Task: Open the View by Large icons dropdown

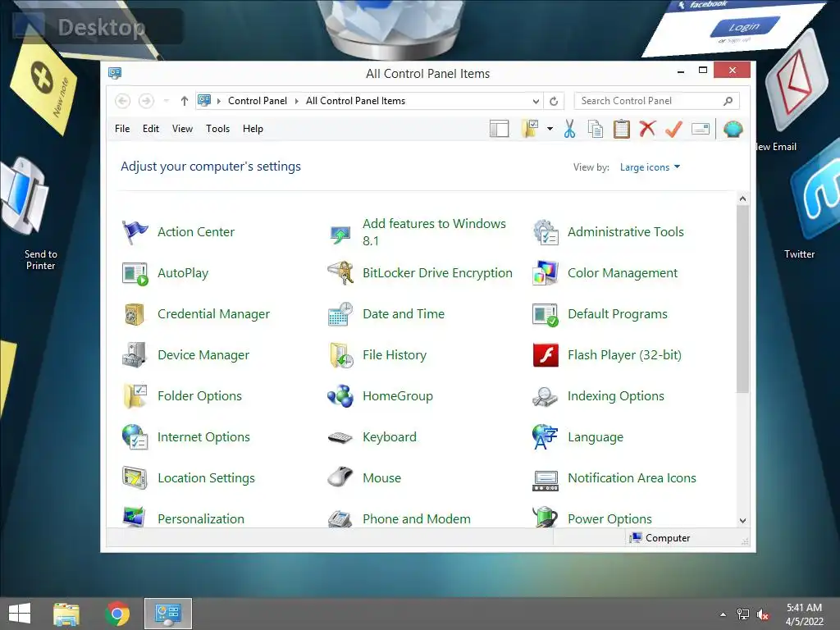Action: [x=650, y=167]
